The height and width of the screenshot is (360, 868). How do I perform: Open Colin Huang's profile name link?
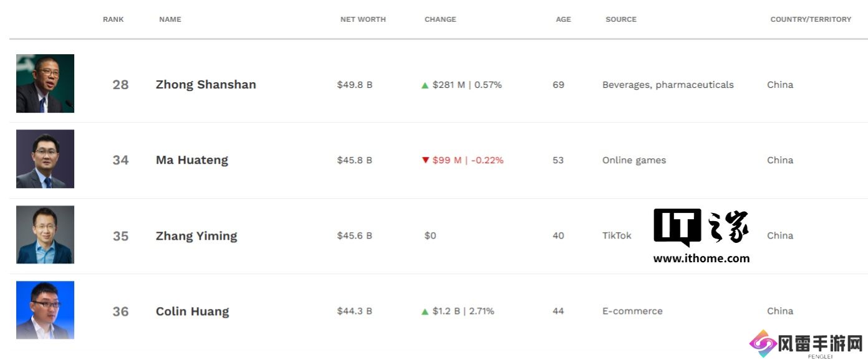pyautogui.click(x=192, y=311)
